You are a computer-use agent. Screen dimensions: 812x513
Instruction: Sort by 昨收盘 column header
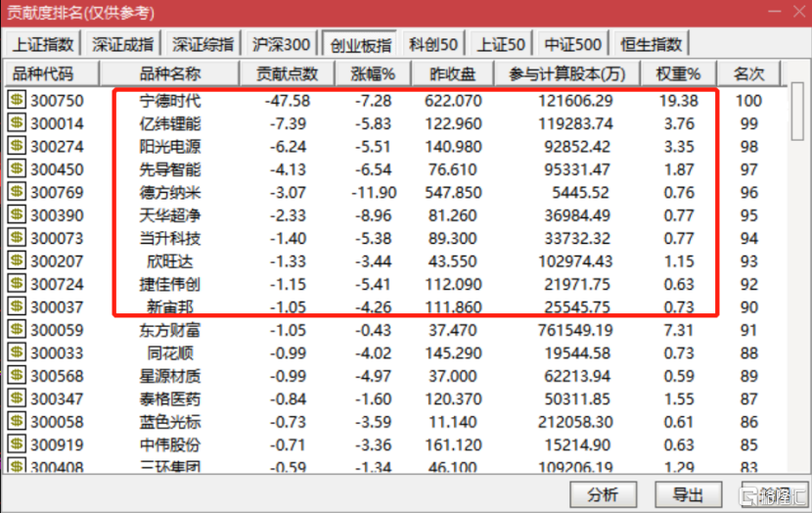pos(453,73)
